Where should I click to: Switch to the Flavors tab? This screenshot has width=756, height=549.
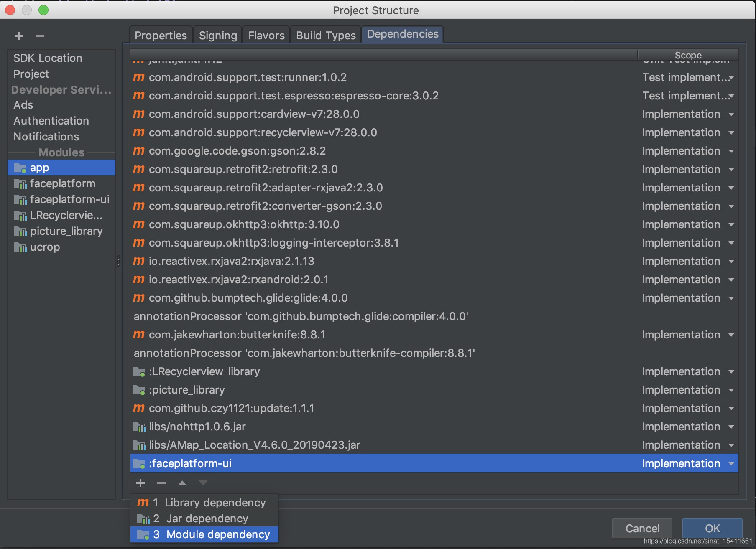point(266,35)
